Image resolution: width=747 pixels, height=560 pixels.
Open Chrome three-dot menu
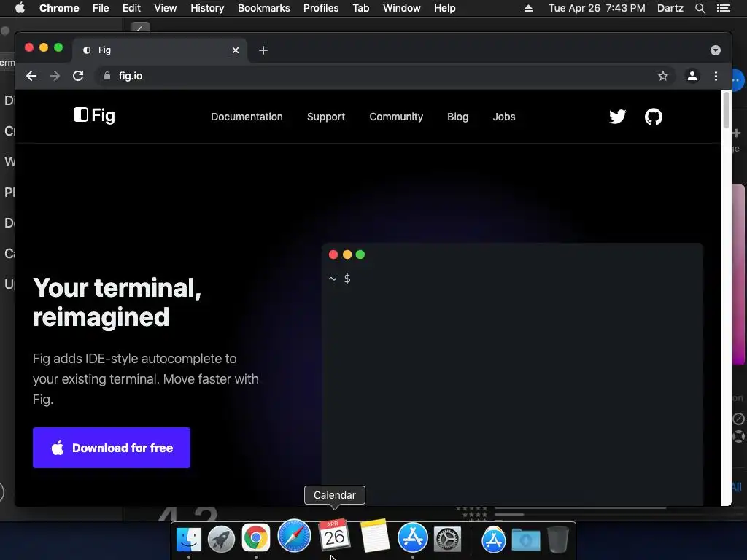click(716, 76)
